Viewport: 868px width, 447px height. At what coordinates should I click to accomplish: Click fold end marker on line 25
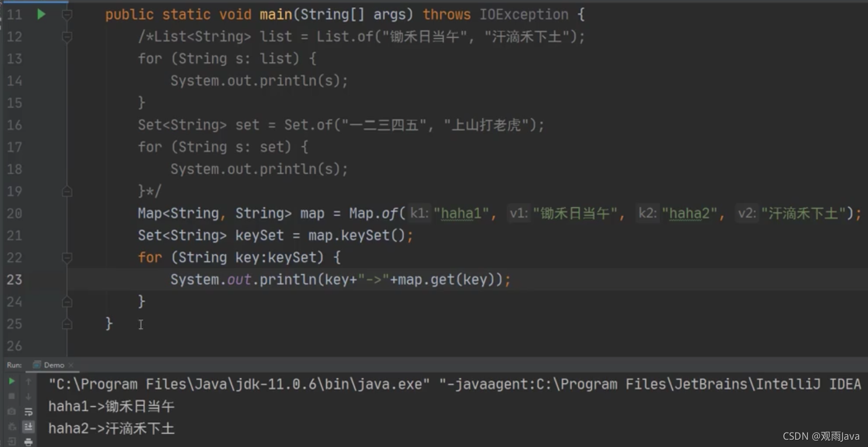[x=67, y=324]
